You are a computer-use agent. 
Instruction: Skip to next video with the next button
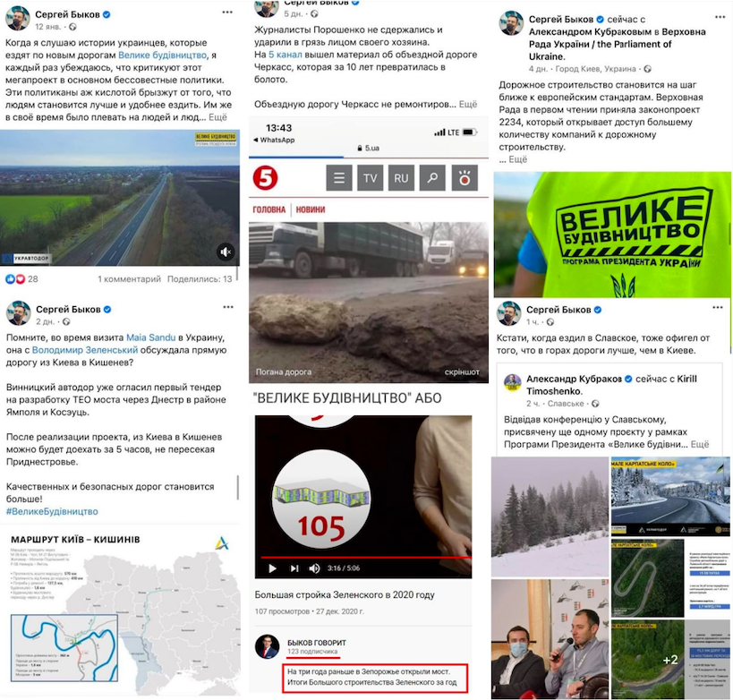[x=294, y=568]
